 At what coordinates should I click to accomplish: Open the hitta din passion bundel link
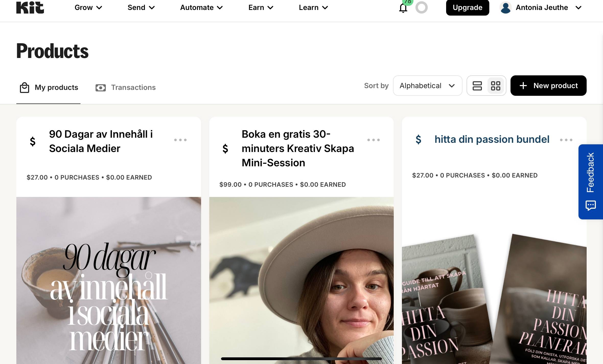click(x=492, y=139)
